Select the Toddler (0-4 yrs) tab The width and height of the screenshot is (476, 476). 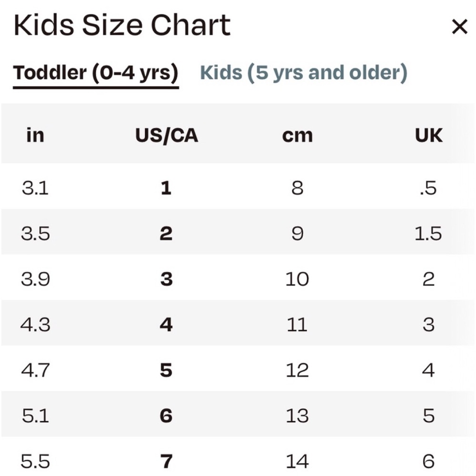(96, 73)
